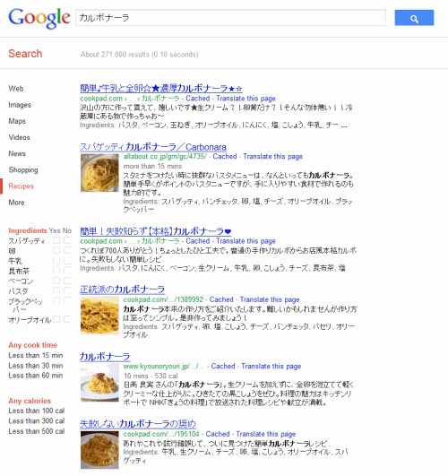The image size is (448, 476).
Task: Click Cached link for allabout.co.jp result
Action: tap(225, 157)
